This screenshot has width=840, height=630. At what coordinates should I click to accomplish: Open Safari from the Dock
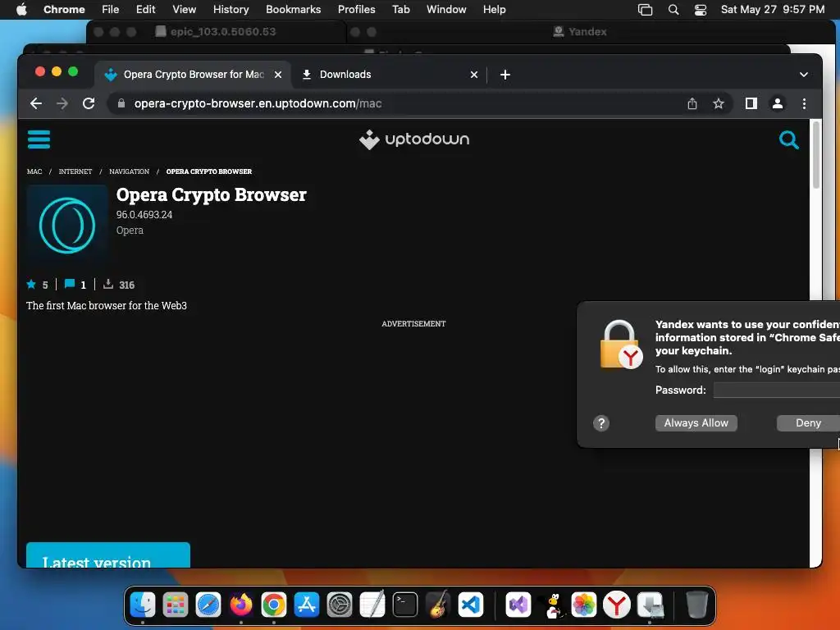pyautogui.click(x=208, y=605)
